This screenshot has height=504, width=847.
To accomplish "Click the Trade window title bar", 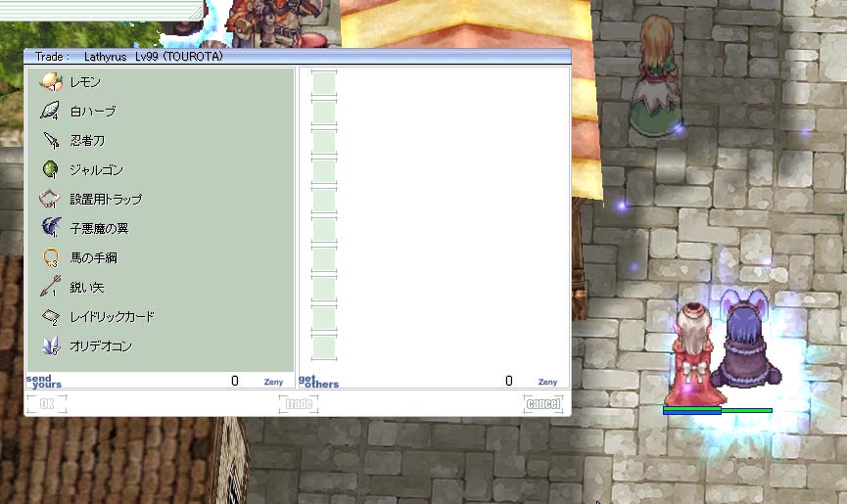I will (x=297, y=56).
